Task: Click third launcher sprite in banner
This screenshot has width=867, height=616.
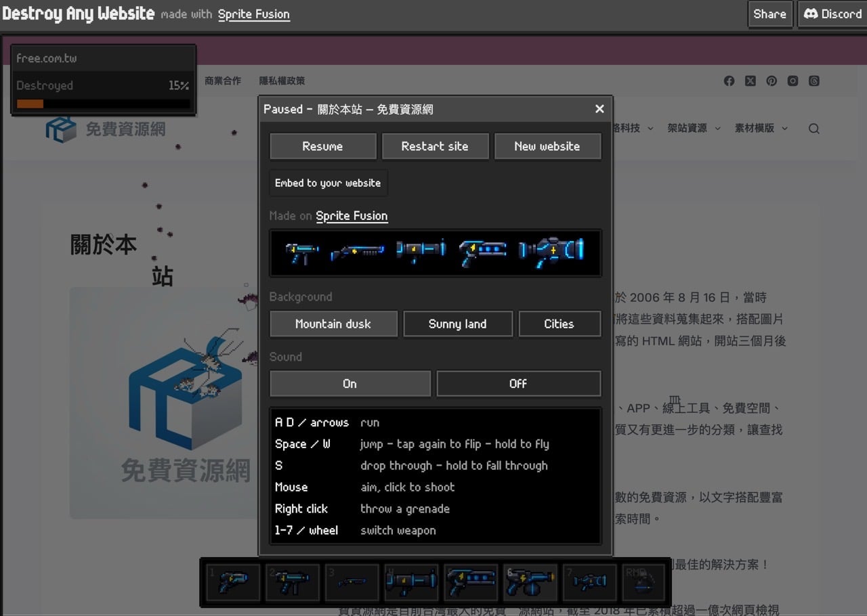Action: point(421,250)
